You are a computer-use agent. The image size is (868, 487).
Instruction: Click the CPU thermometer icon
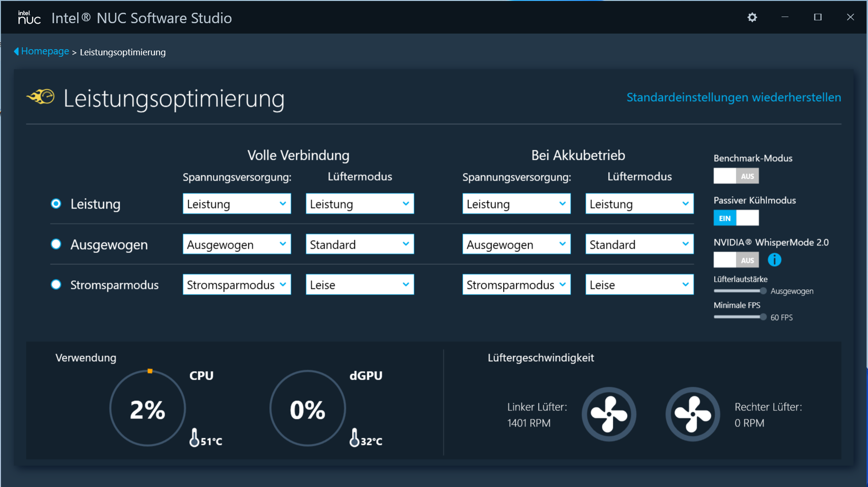tap(194, 438)
